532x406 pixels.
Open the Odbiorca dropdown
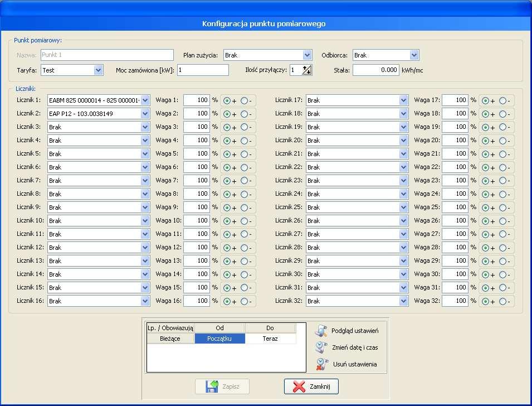[x=414, y=55]
